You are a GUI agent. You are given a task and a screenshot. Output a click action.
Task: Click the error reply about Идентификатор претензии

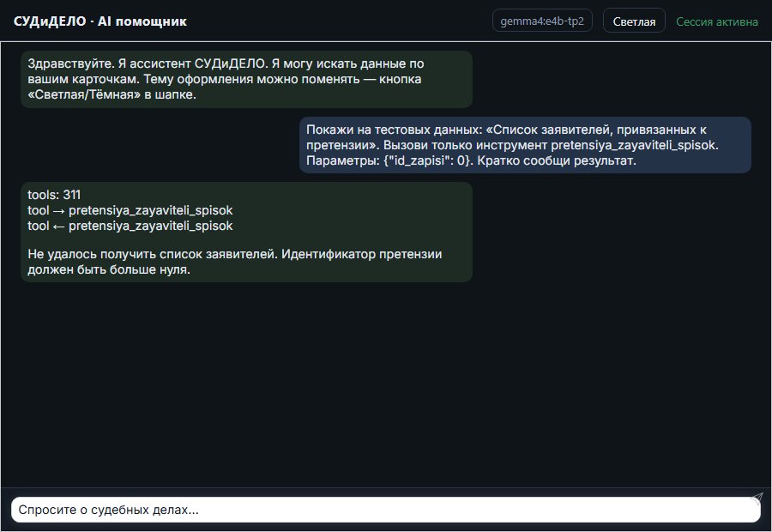coord(234,262)
